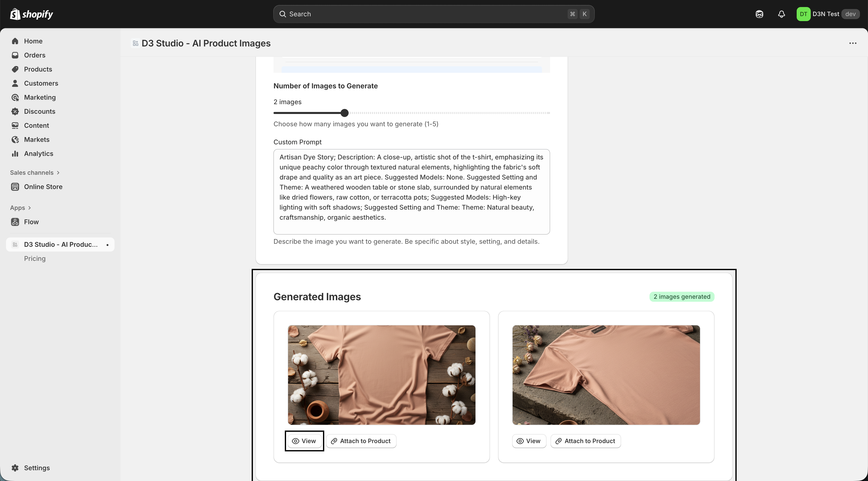
Task: Click the top Search field
Action: (434, 14)
